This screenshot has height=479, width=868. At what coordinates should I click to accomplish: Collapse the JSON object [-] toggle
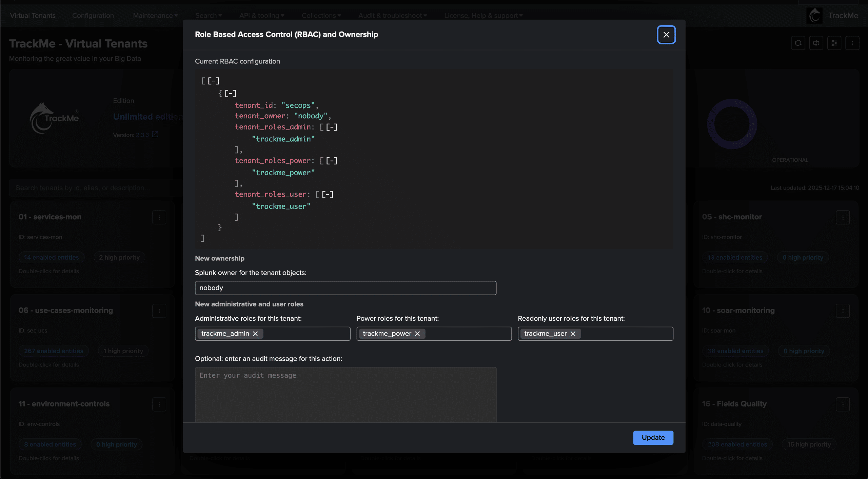[230, 93]
